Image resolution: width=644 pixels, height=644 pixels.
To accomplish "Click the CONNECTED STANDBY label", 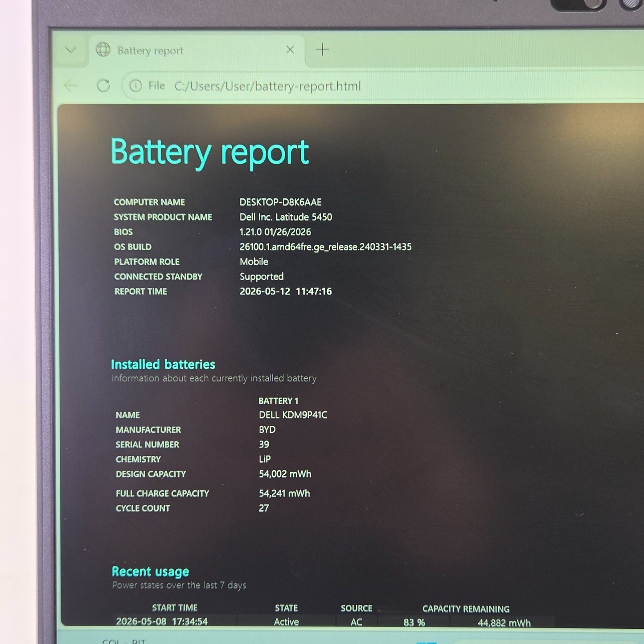I will pyautogui.click(x=158, y=276).
